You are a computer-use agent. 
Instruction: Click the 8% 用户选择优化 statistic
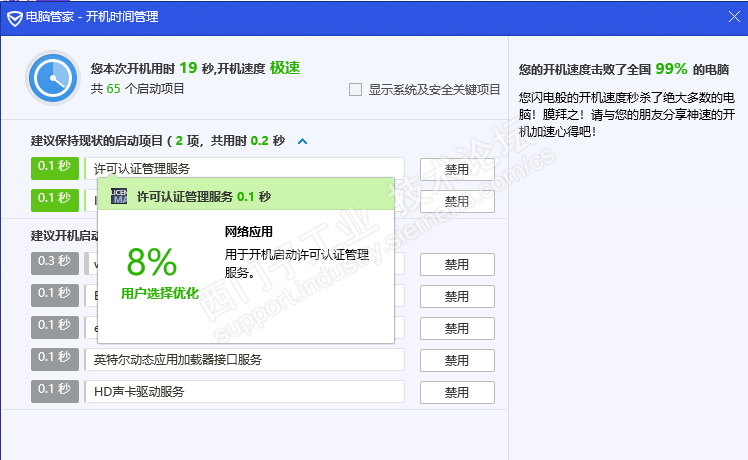tap(159, 272)
